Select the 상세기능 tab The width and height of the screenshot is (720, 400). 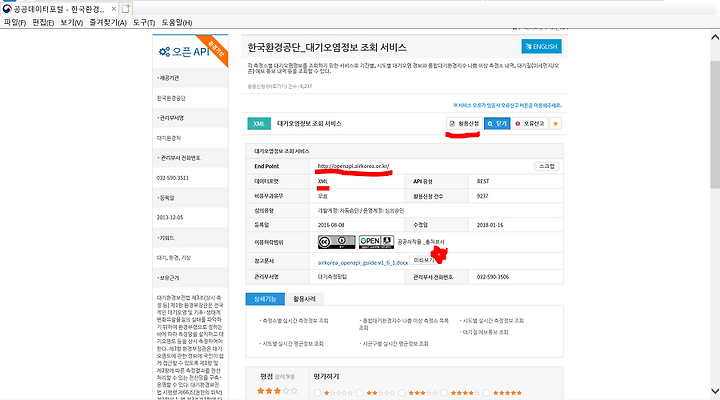pyautogui.click(x=265, y=299)
